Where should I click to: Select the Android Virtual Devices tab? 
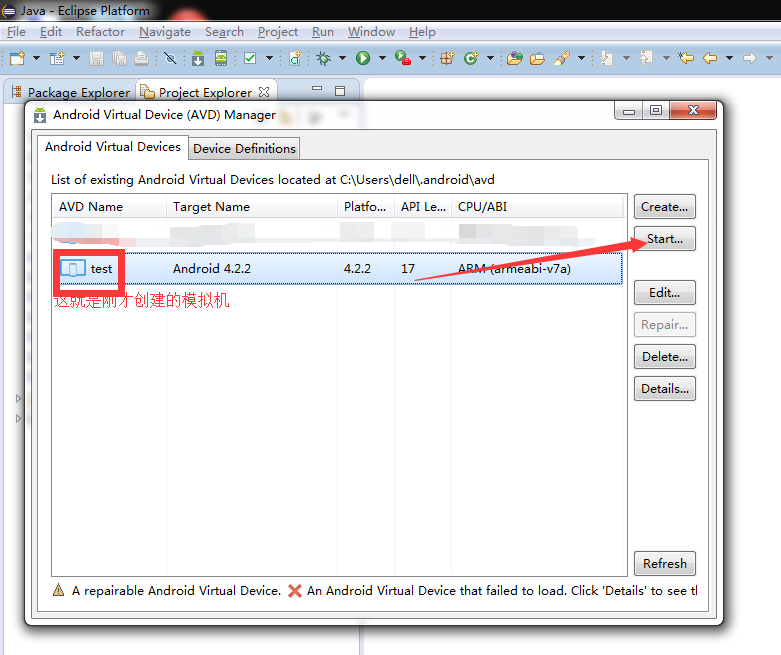(113, 147)
